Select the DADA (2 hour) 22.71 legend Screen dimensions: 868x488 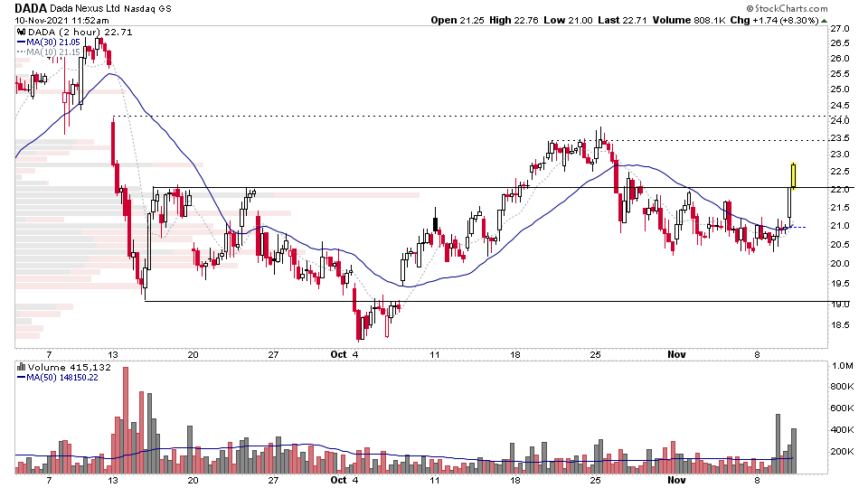80,33
